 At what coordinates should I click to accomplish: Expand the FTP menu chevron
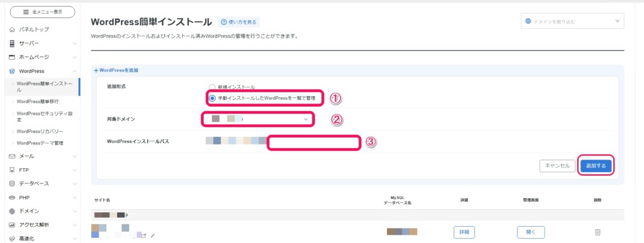[74, 170]
